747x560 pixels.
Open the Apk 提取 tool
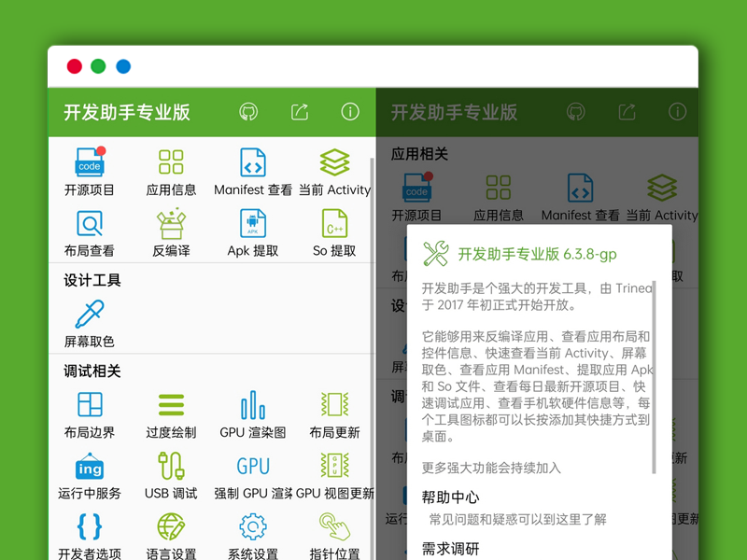[253, 233]
